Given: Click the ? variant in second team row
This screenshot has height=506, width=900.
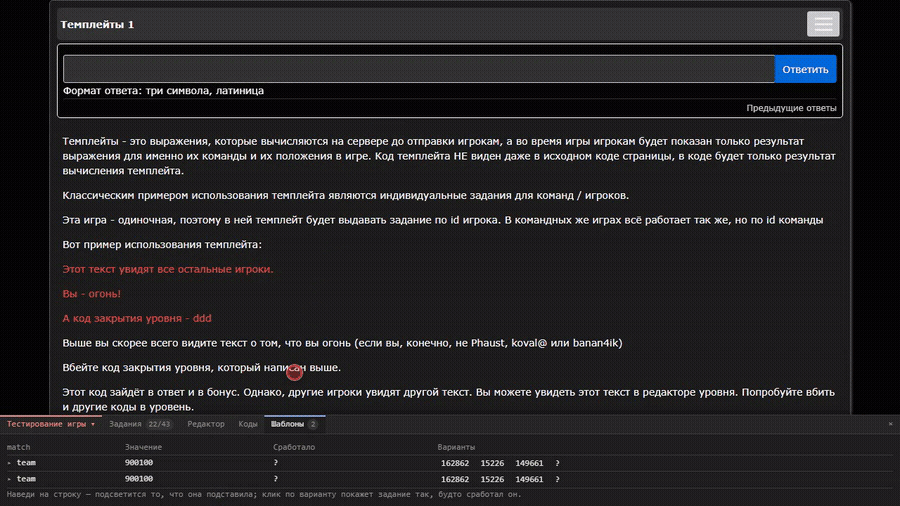Looking at the screenshot, I should pos(557,479).
